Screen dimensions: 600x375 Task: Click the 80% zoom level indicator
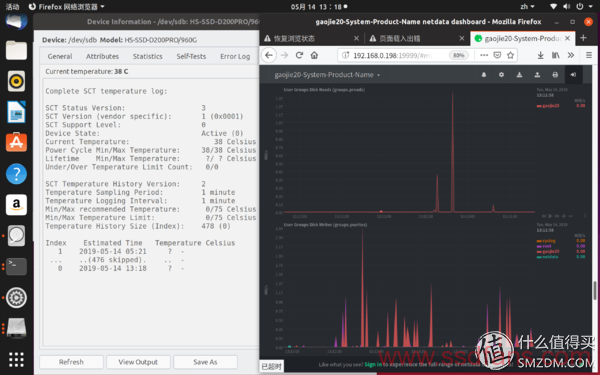tap(458, 55)
